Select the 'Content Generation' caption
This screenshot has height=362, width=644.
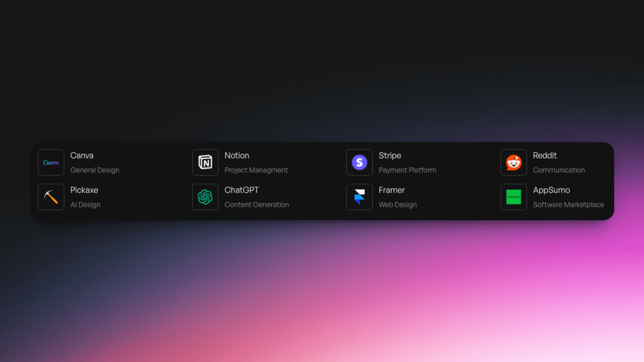tap(257, 205)
